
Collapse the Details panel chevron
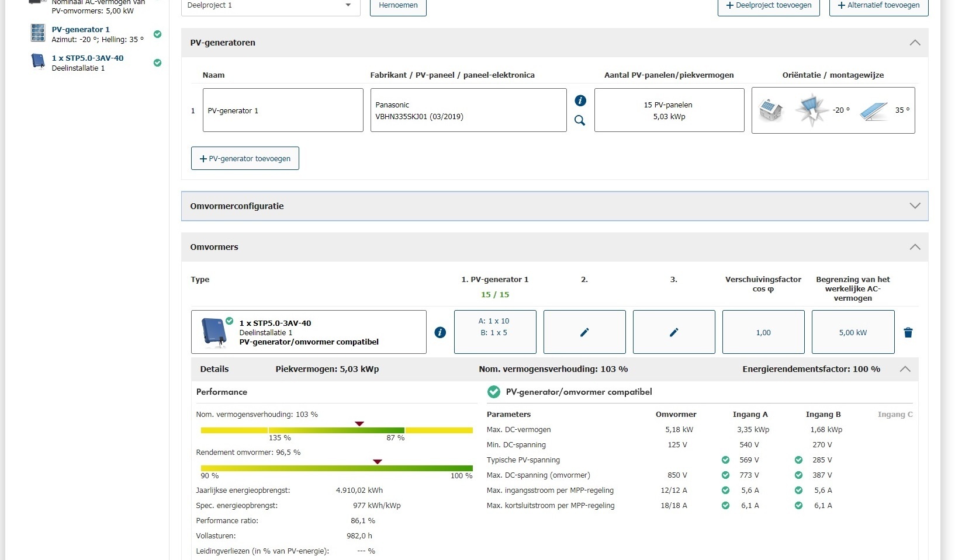pyautogui.click(x=905, y=369)
